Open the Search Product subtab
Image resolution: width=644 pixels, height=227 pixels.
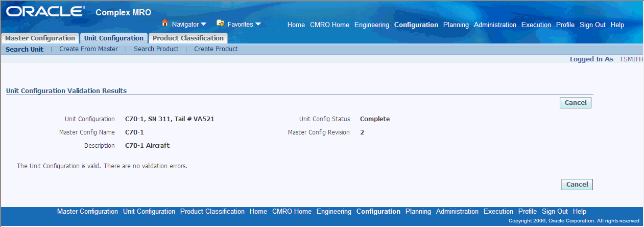[156, 49]
